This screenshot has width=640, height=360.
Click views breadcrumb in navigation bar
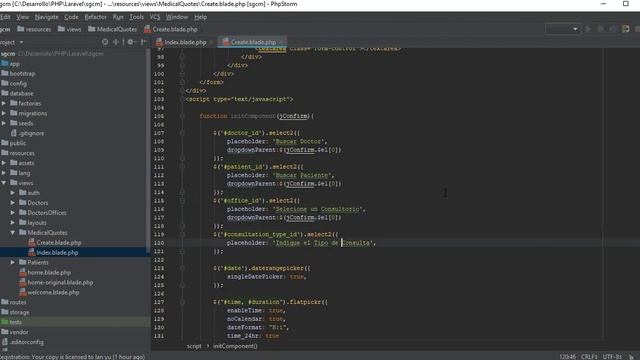(x=69, y=29)
